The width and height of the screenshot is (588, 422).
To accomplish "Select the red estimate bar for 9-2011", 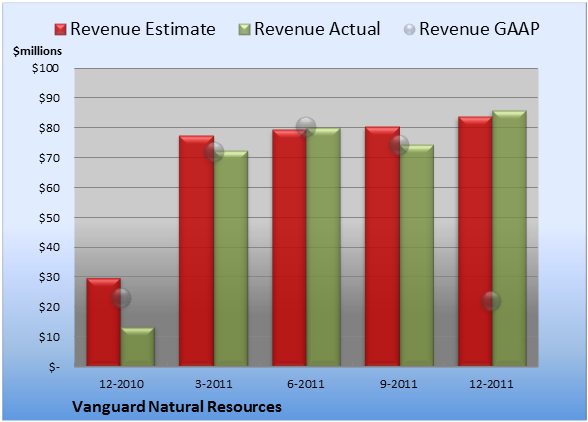I will 382,246.
